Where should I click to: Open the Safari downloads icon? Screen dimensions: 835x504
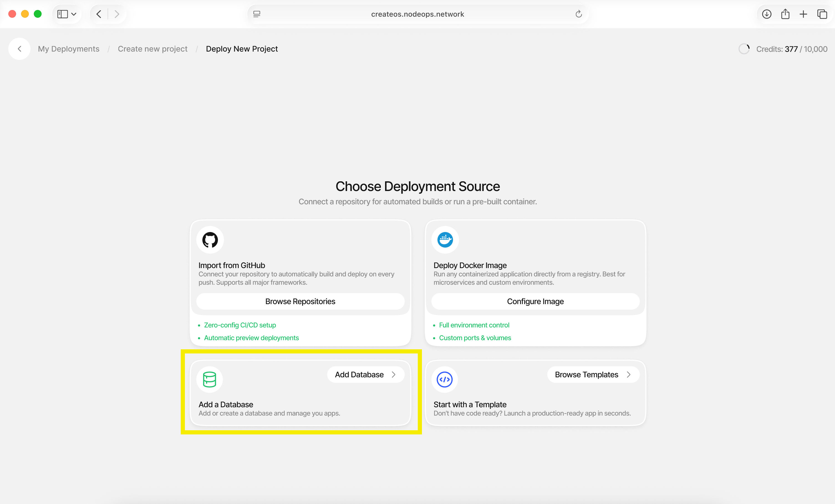click(767, 14)
